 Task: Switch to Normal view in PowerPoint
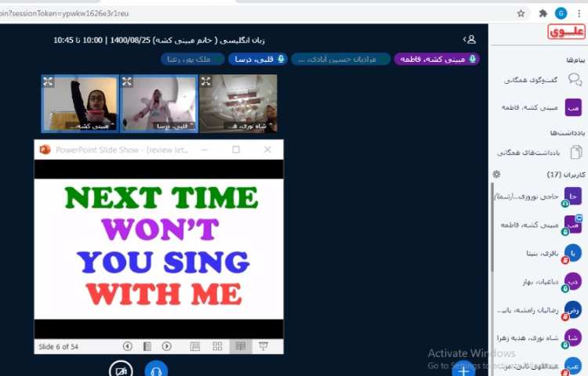click(195, 346)
